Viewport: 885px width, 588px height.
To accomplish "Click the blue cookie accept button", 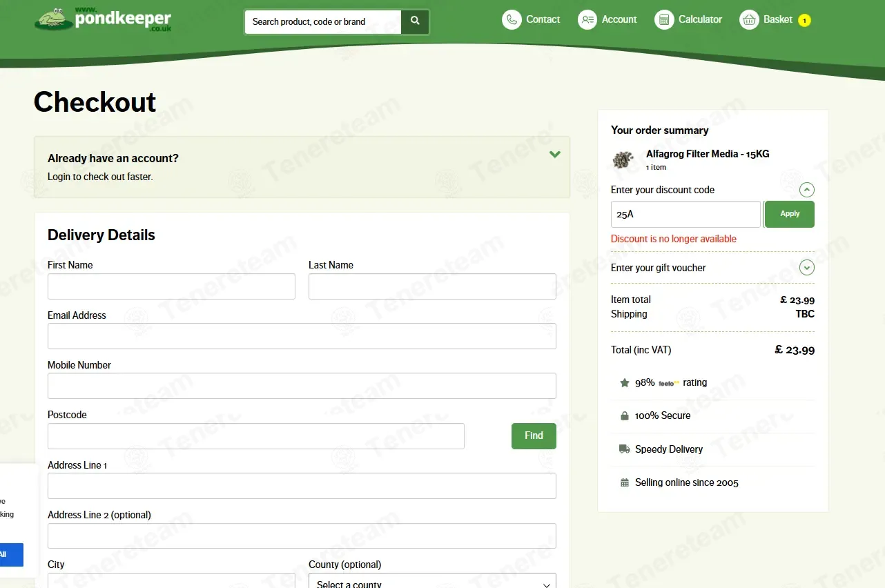I will (x=11, y=554).
